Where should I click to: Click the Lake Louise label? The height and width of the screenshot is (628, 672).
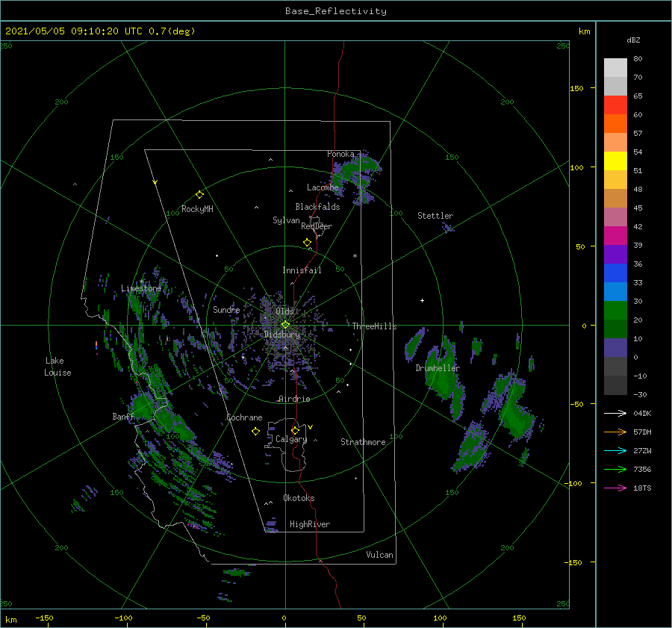click(57, 367)
